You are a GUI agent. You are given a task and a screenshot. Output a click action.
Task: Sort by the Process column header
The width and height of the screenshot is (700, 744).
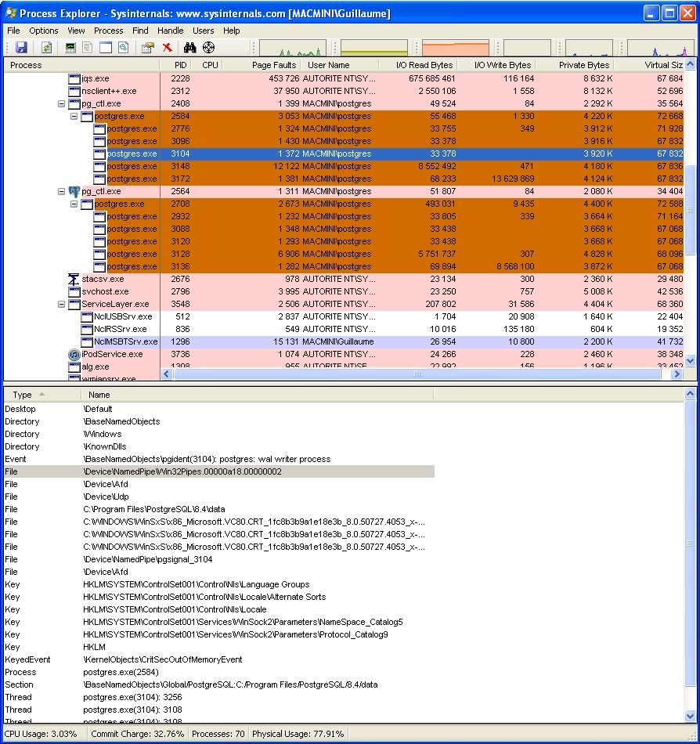click(x=81, y=65)
